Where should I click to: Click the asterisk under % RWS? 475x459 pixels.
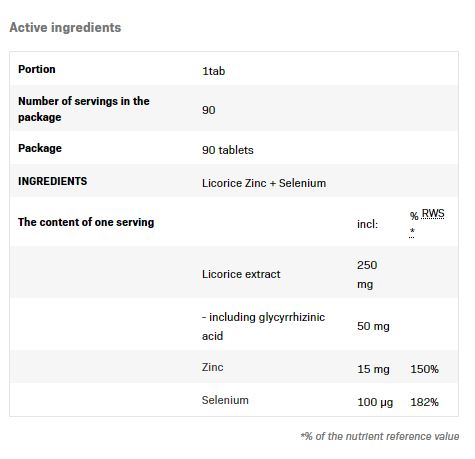(x=412, y=232)
